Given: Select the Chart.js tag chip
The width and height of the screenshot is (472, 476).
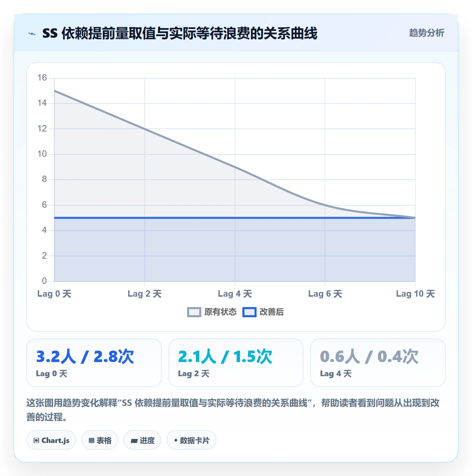Looking at the screenshot, I should pos(51,440).
